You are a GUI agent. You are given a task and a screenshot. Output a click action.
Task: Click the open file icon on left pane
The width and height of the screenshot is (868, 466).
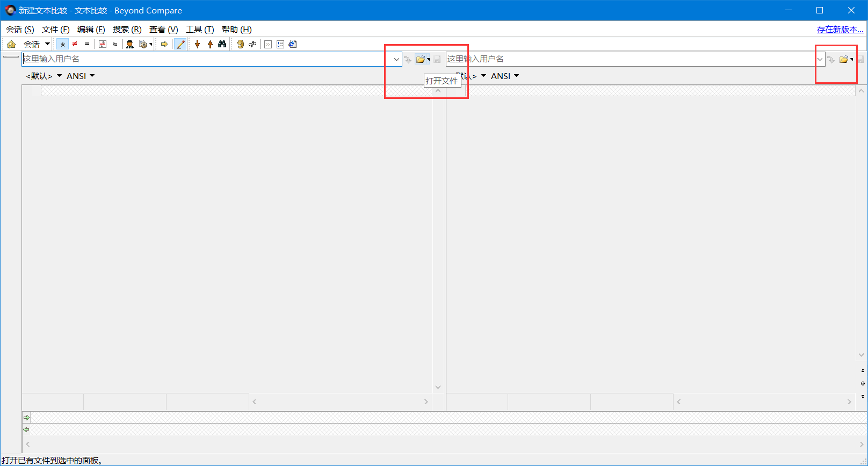(420, 59)
